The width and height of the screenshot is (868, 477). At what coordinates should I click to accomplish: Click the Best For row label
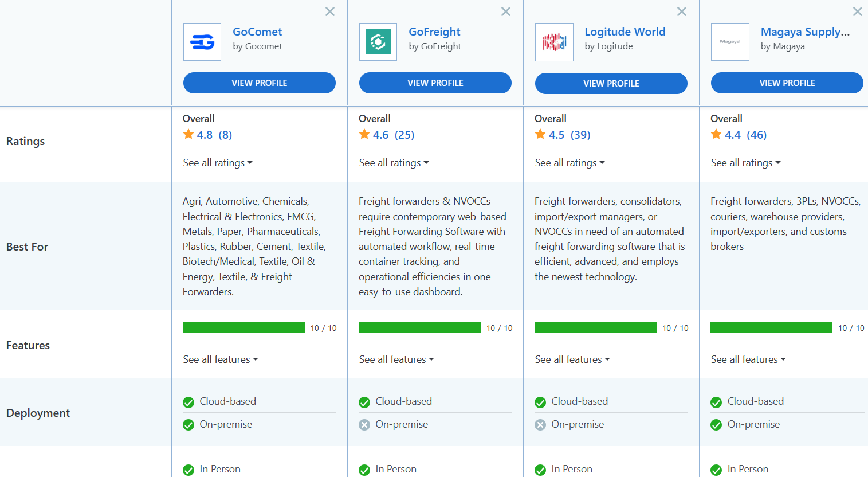pos(27,247)
